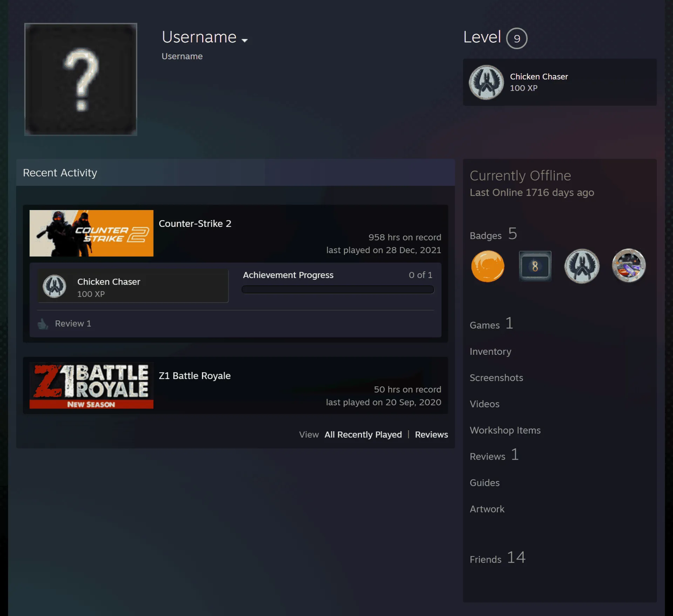Viewport: 673px width, 616px height.
Task: Expand the Username dropdown arrow
Action: click(245, 40)
